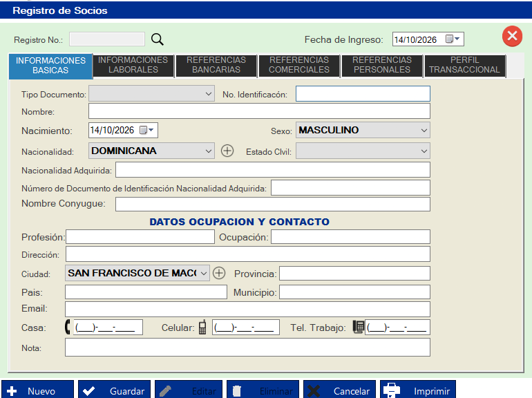
Task: Print using the Imprimir button
Action: (418, 390)
